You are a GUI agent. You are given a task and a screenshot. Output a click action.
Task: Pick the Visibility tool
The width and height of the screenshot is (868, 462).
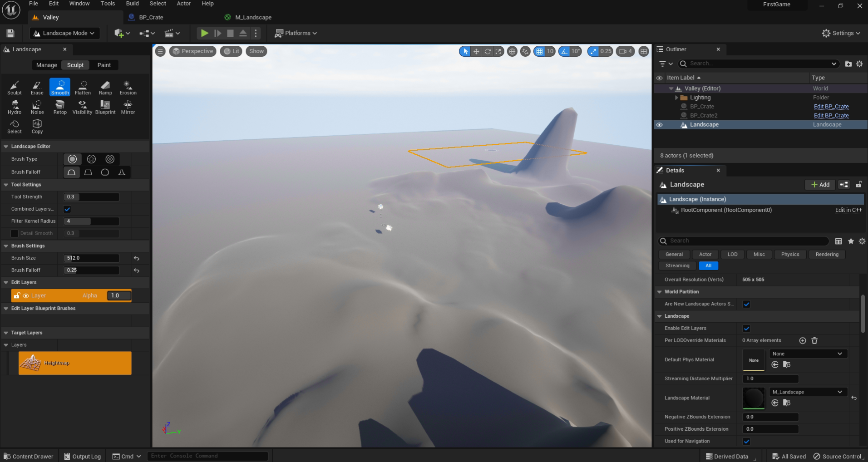[83, 107]
